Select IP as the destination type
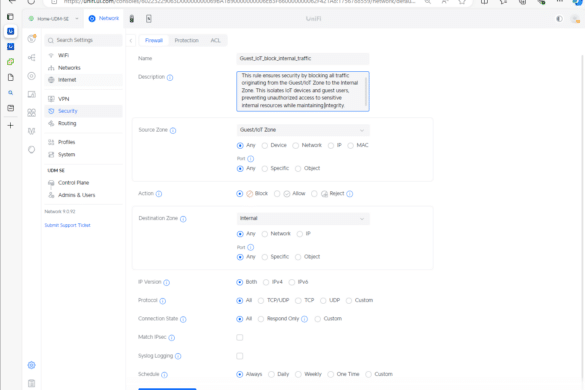The width and height of the screenshot is (585, 390). pos(300,234)
